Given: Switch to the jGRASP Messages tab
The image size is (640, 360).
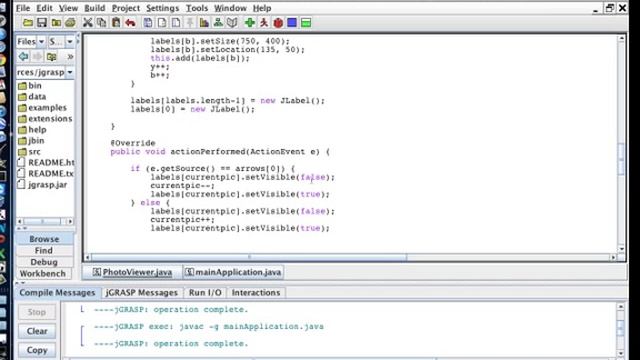Looking at the screenshot, I should coord(142,293).
